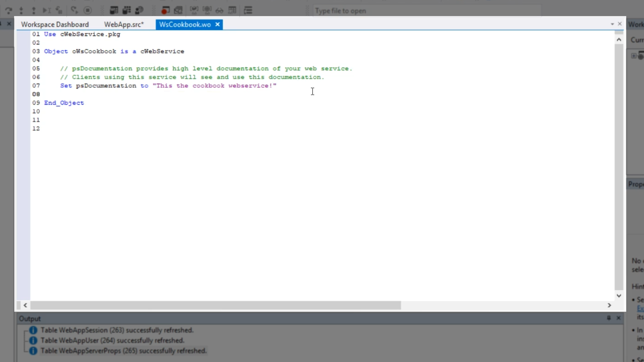Click the Run to Cursor icon

46,10
